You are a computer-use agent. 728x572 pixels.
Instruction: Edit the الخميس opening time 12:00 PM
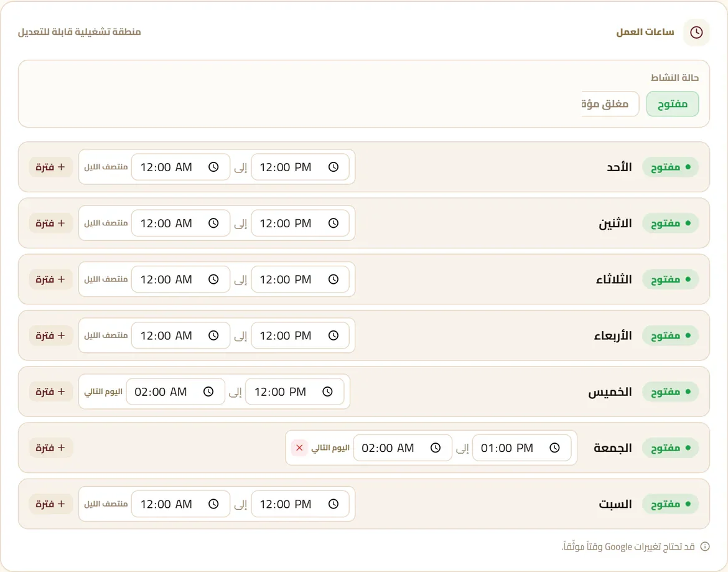(295, 392)
